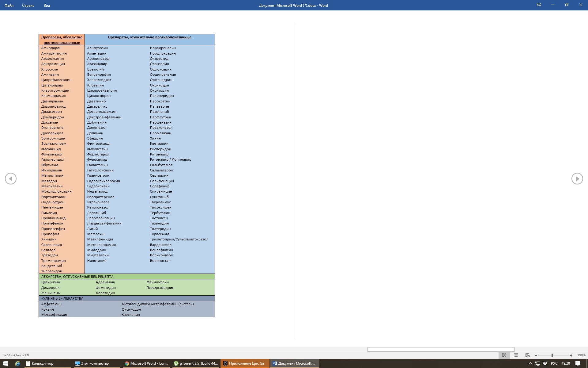Click the zoom out minus button
Viewport: 588px width, 368px height.
[x=536, y=355]
